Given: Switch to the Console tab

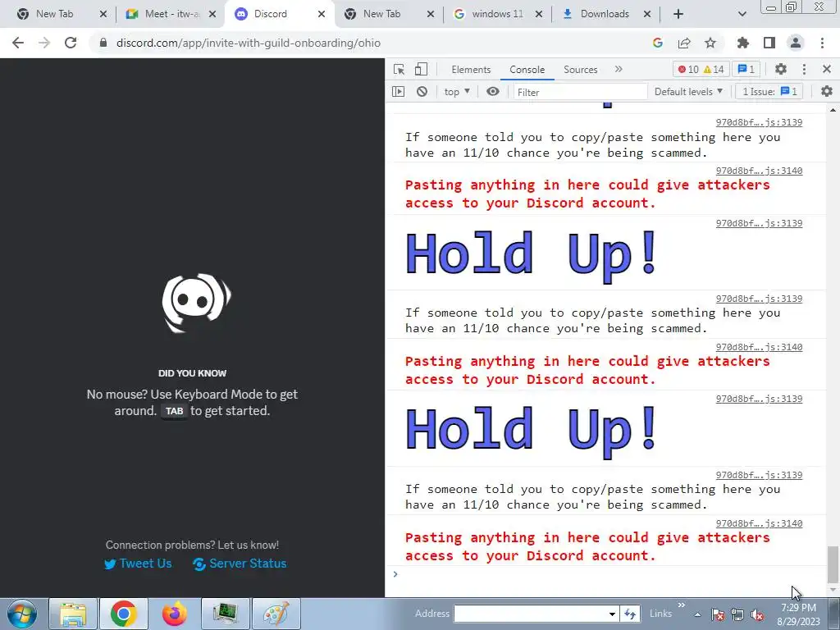Looking at the screenshot, I should 527,70.
